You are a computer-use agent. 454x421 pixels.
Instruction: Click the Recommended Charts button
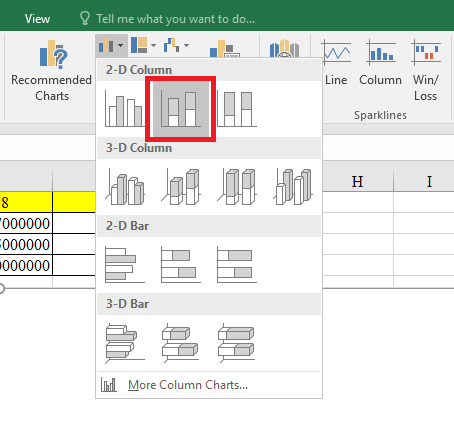pyautogui.click(x=52, y=71)
